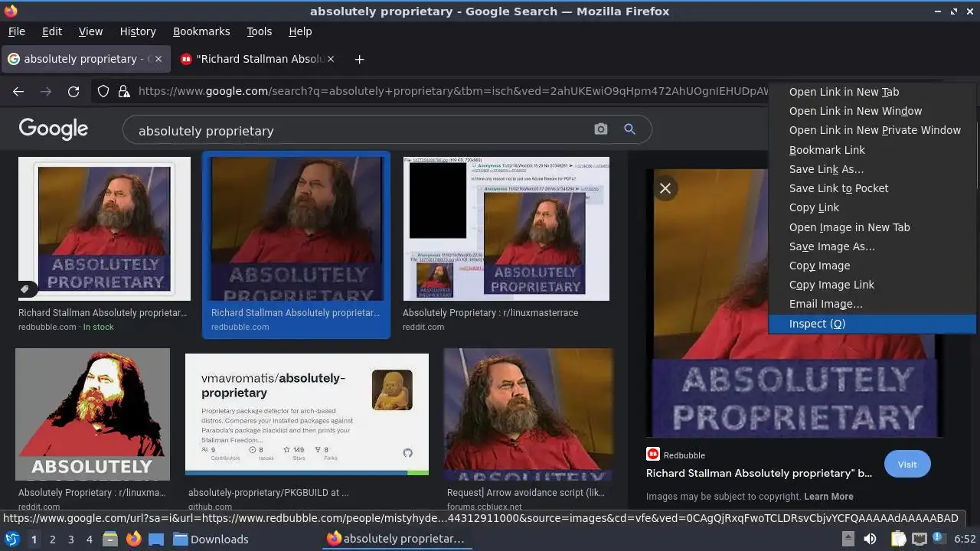Select Save Link As…
The image size is (980, 551).
tap(872, 169)
